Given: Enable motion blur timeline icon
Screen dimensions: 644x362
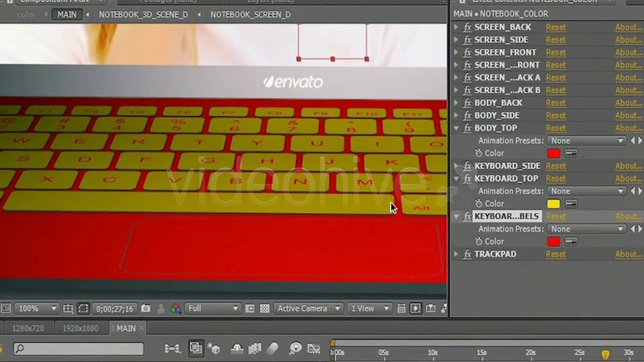Looking at the screenshot, I should pos(272,348).
